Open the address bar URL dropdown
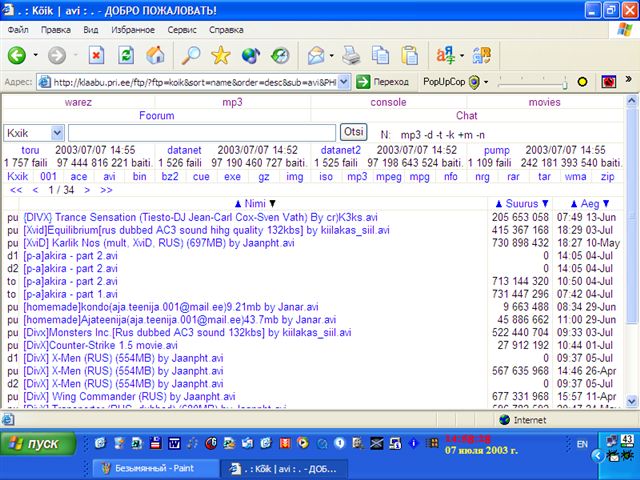 (x=345, y=81)
